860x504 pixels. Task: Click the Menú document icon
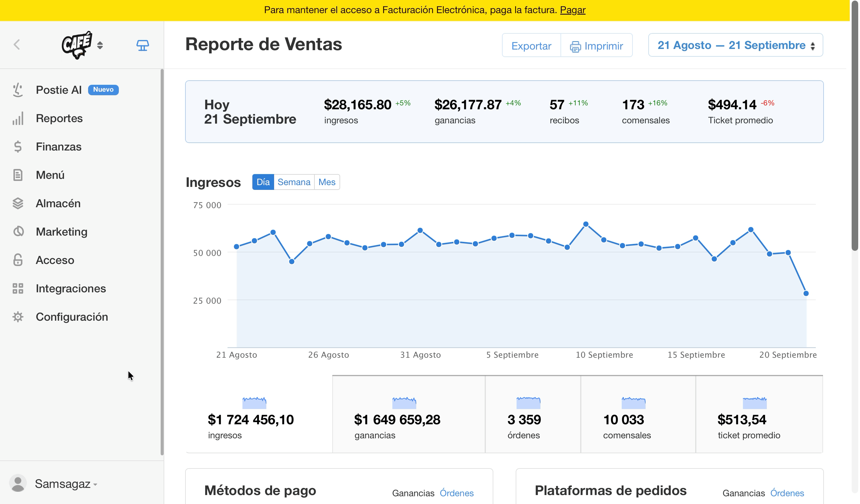18,175
